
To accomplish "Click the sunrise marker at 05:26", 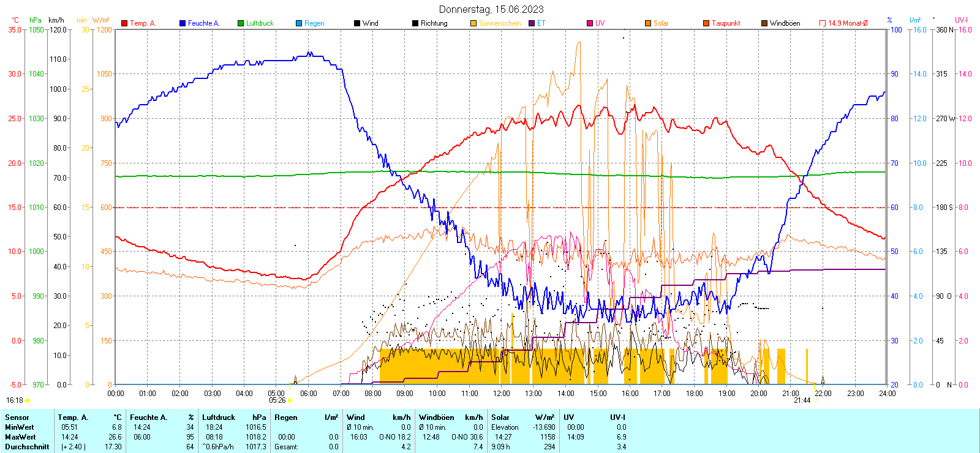I will [x=290, y=400].
